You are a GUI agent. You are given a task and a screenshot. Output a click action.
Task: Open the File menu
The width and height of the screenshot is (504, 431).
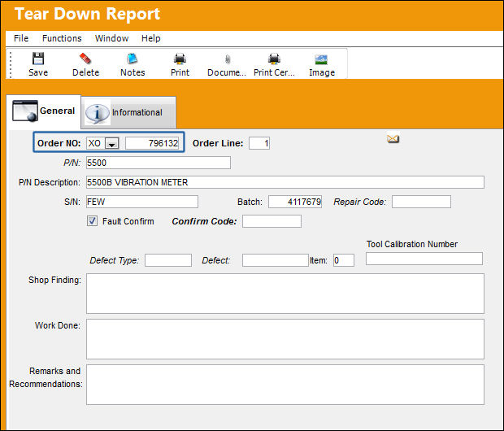21,38
